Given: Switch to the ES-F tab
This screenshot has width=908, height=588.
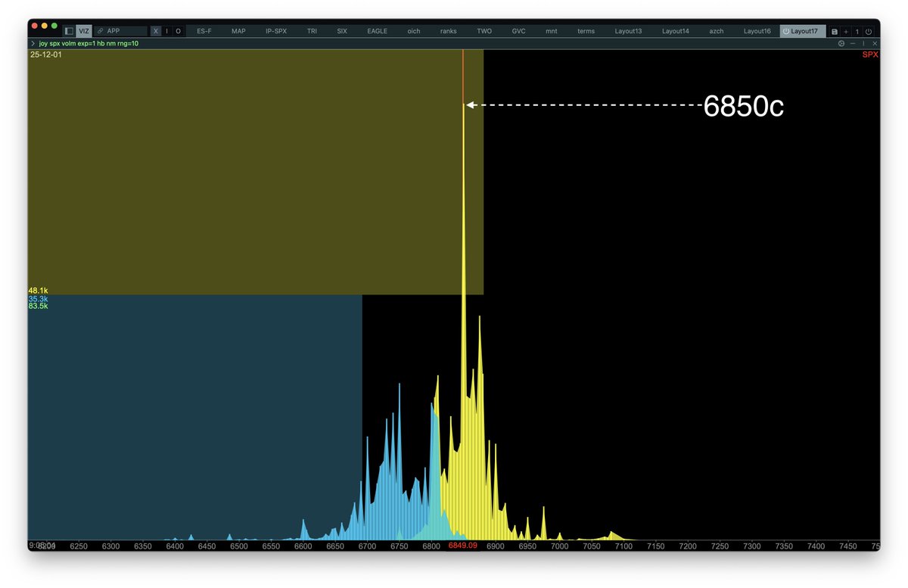Looking at the screenshot, I should 204,31.
